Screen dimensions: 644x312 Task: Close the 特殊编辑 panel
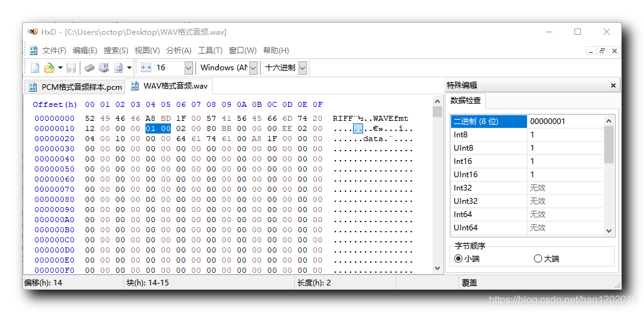[613, 85]
